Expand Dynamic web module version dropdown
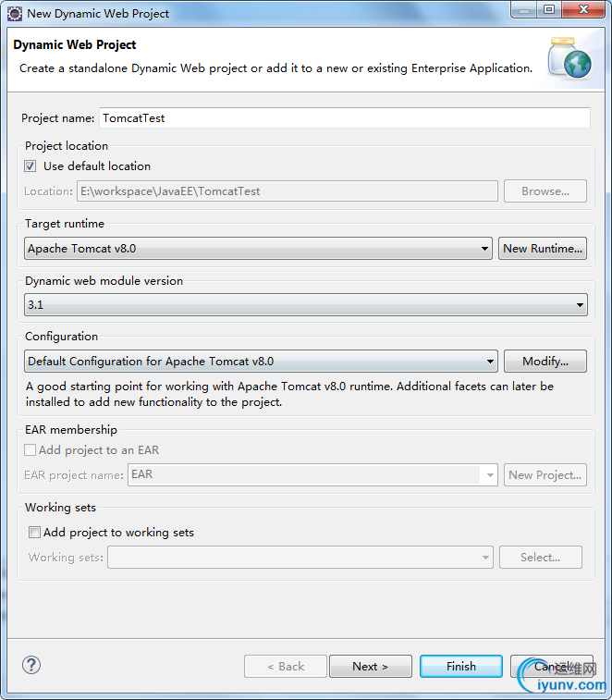The height and width of the screenshot is (700, 612). coord(305,304)
